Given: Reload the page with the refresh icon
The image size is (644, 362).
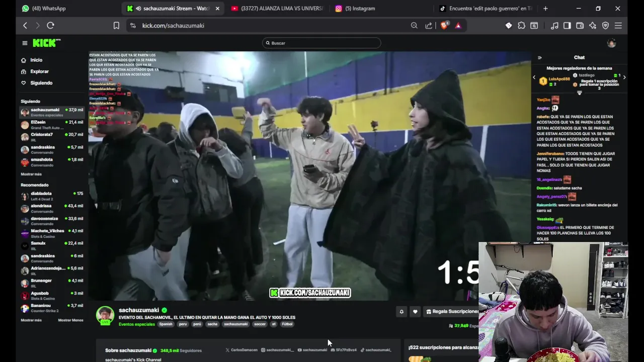Looking at the screenshot, I should (x=50, y=25).
